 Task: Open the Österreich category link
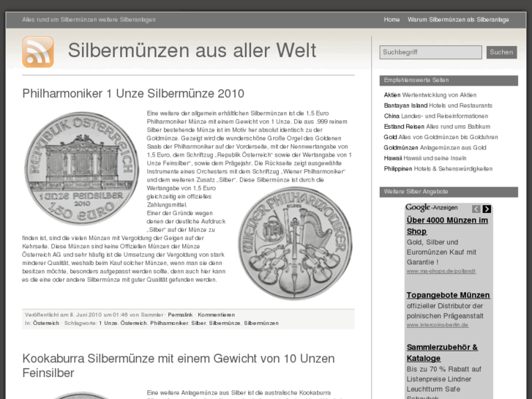click(x=46, y=323)
